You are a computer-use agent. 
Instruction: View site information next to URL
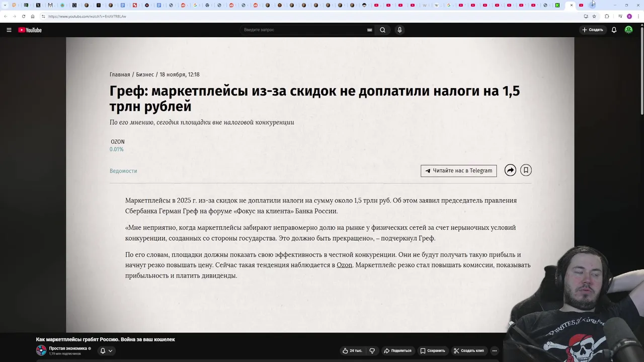(43, 16)
